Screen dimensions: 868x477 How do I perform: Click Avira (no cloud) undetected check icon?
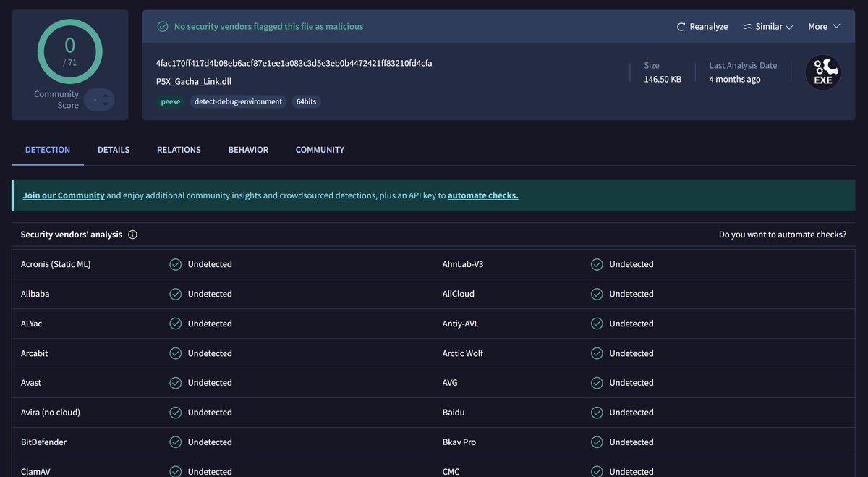click(175, 413)
